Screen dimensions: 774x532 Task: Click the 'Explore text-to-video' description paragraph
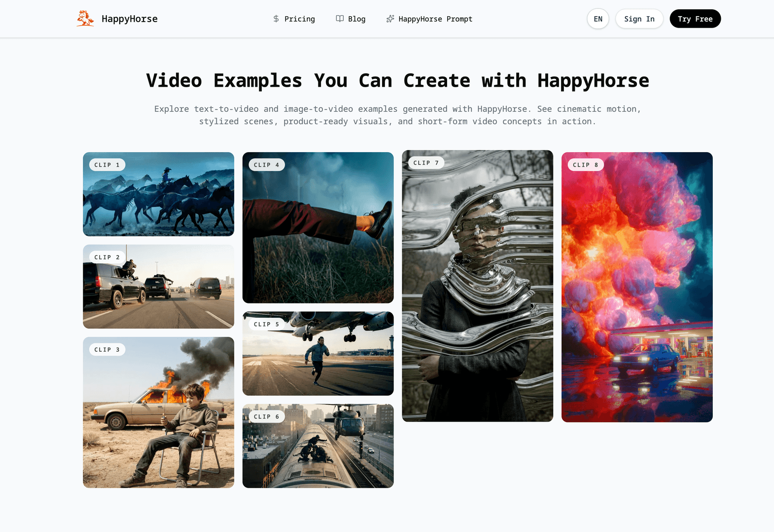coord(398,115)
